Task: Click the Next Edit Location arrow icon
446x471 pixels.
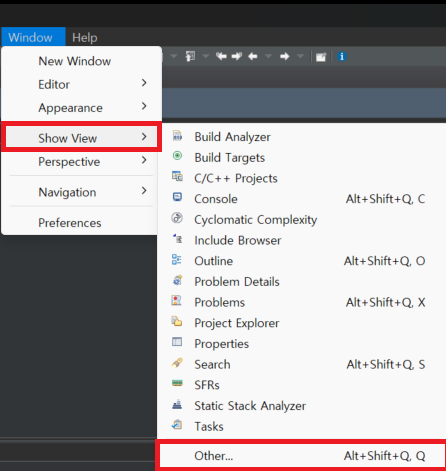Action: pos(237,56)
